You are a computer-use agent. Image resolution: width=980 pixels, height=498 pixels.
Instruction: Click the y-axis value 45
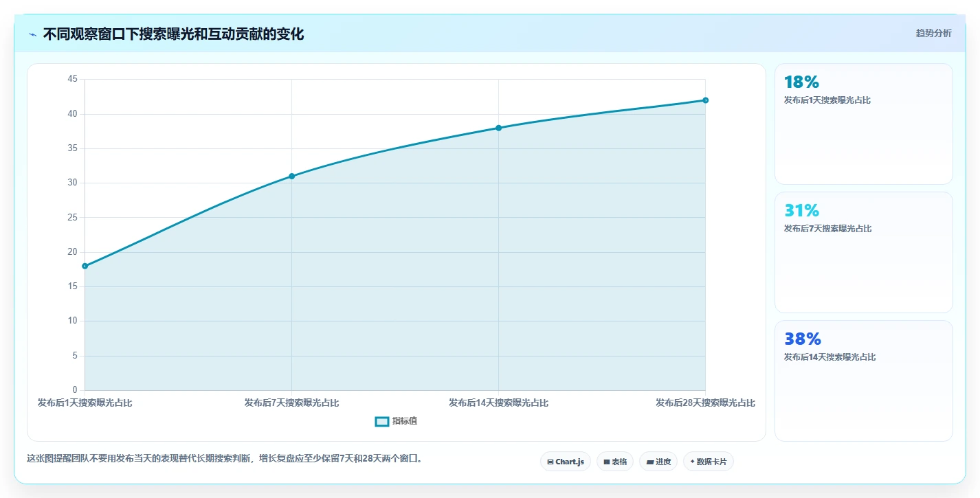(73, 79)
